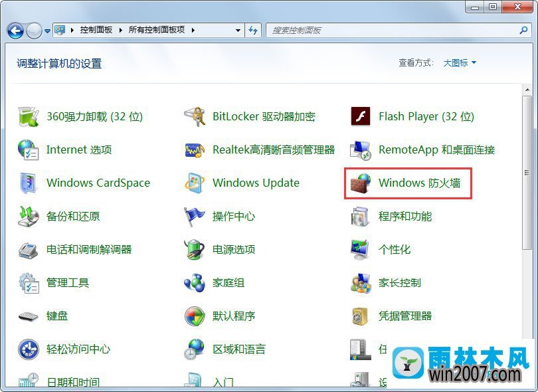Open the 电话和调制解调器 icon
The width and height of the screenshot is (538, 392).
tap(28, 250)
